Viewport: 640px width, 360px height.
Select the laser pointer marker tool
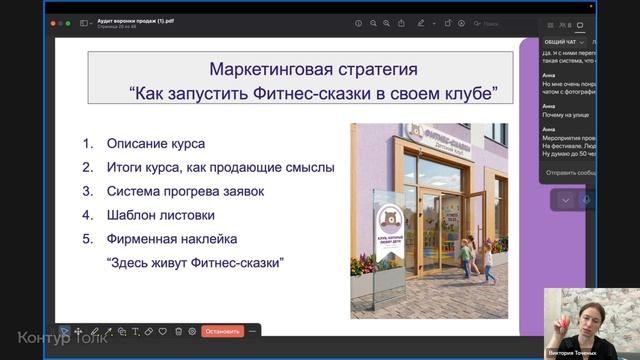pos(108,332)
